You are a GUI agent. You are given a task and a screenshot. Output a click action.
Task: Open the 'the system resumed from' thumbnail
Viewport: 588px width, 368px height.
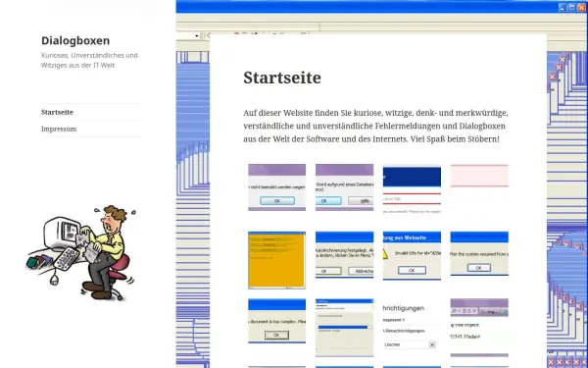tap(479, 253)
